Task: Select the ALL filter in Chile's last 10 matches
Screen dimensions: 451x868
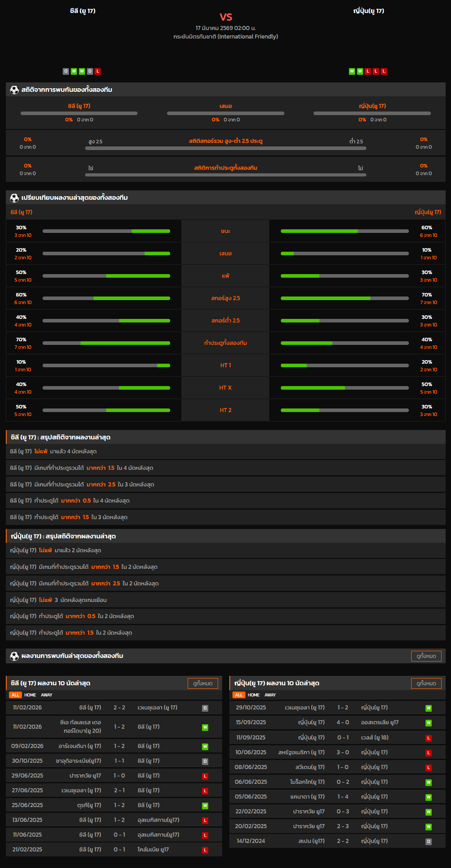Action: pos(15,695)
